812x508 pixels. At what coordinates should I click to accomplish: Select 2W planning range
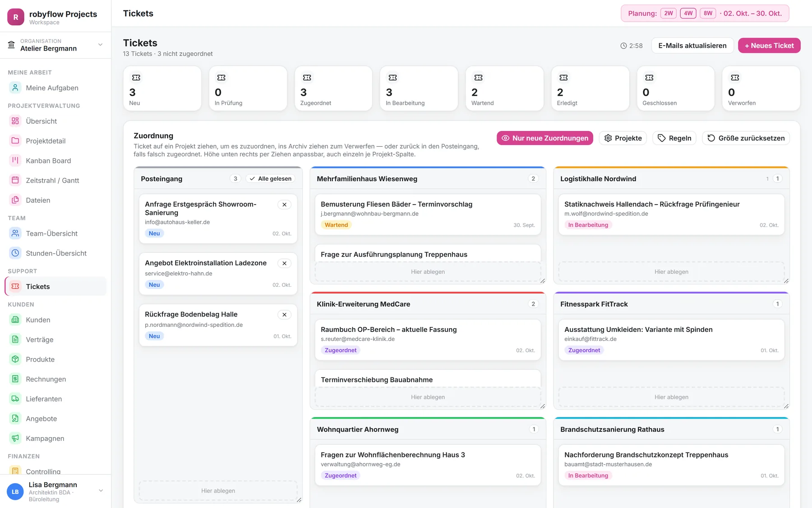click(x=668, y=14)
